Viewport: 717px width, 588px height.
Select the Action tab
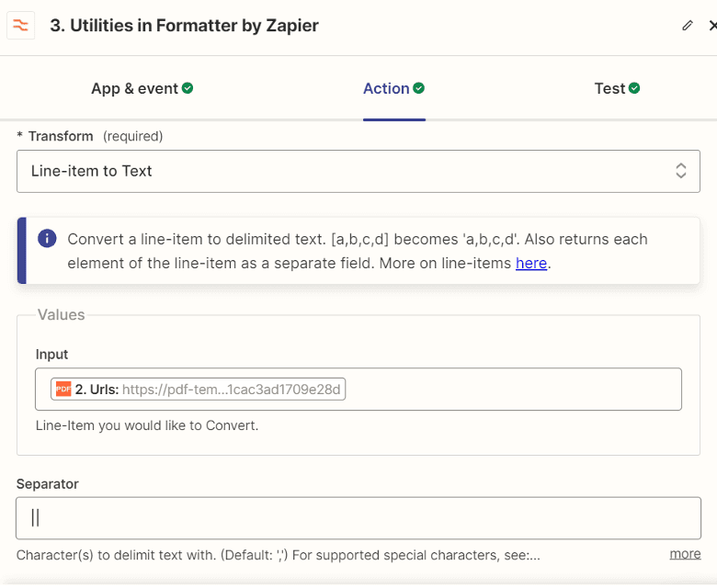[x=386, y=88]
